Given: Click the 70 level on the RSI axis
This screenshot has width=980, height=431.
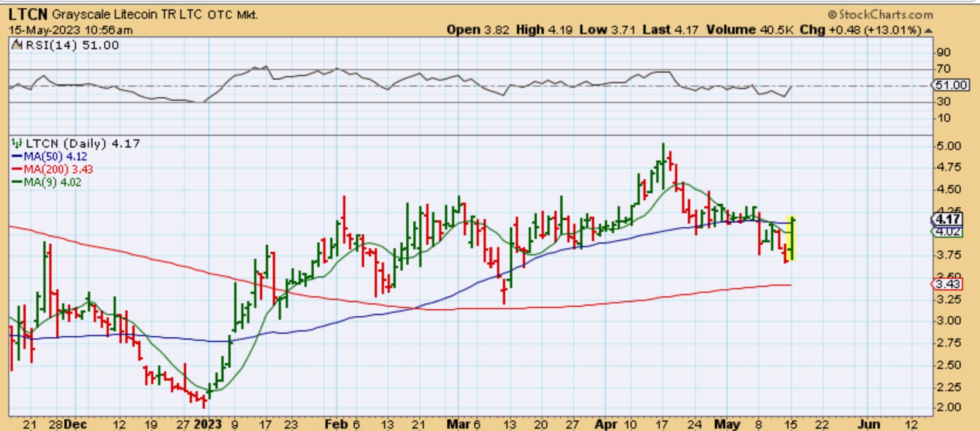Looking at the screenshot, I should pyautogui.click(x=943, y=69).
